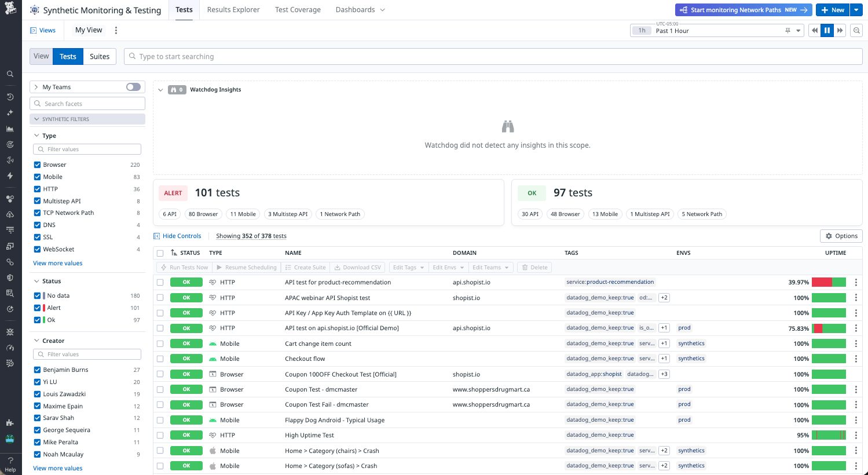The width and height of the screenshot is (868, 475).
Task: Uncheck the Alert status filter
Action: (37, 308)
